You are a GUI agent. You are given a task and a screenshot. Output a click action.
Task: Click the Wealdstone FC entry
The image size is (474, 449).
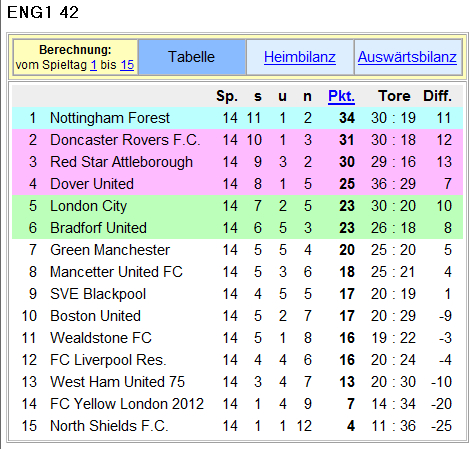[101, 338]
